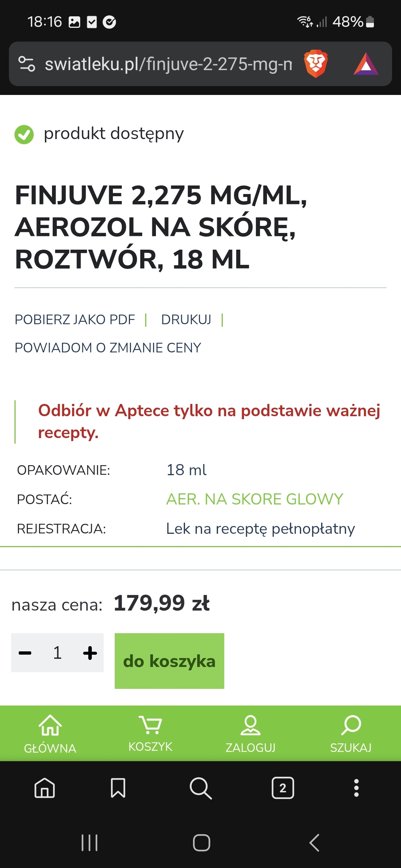Click "POBIERZ JAKO PDF" link
The width and height of the screenshot is (401, 868).
[x=75, y=319]
